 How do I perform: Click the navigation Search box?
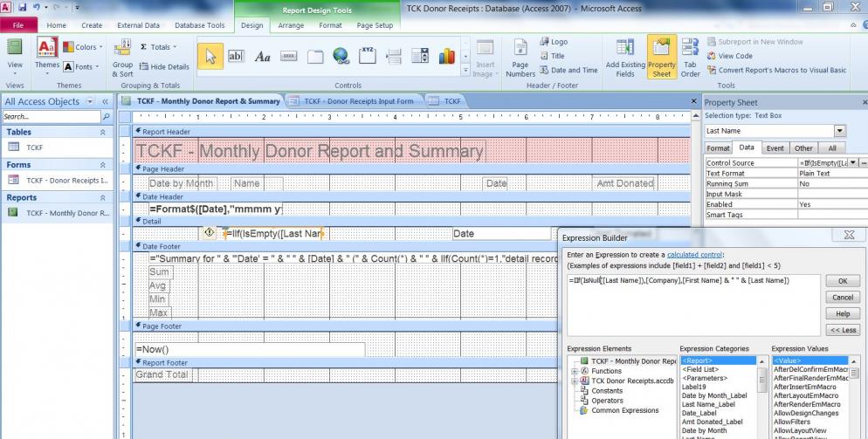pos(52,117)
